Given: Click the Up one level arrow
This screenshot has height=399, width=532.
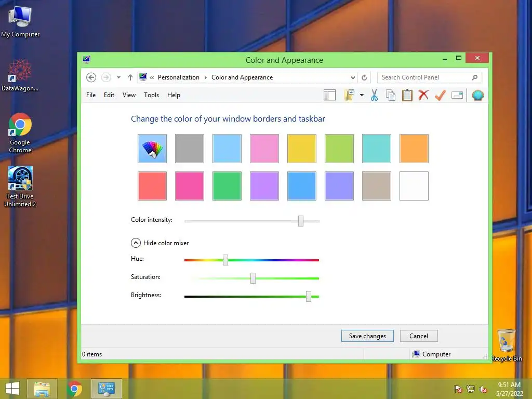Looking at the screenshot, I should pyautogui.click(x=130, y=77).
